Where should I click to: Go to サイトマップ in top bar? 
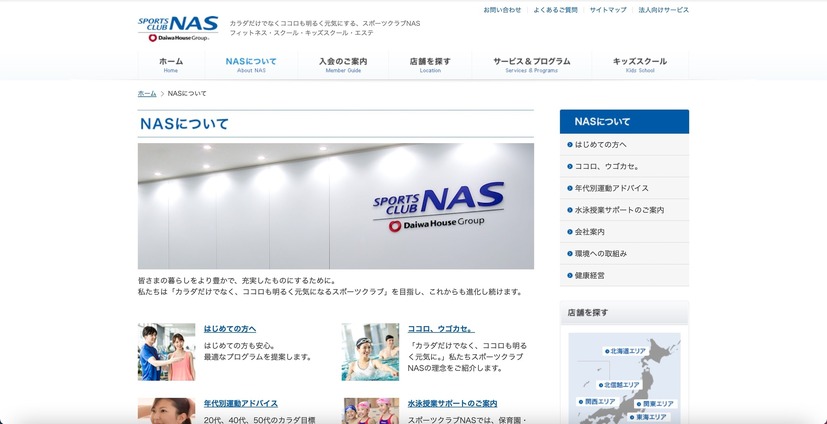[608, 10]
